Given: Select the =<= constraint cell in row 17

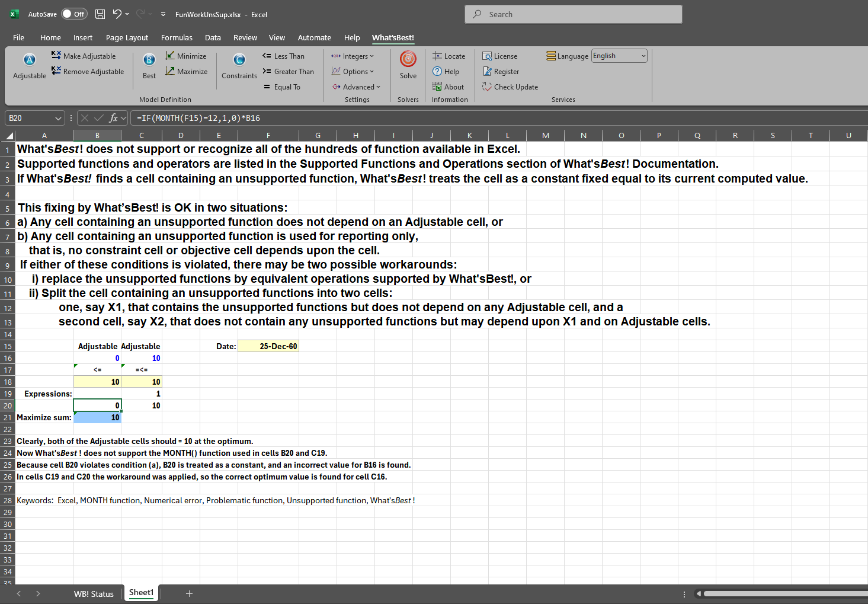Looking at the screenshot, I should (142, 370).
